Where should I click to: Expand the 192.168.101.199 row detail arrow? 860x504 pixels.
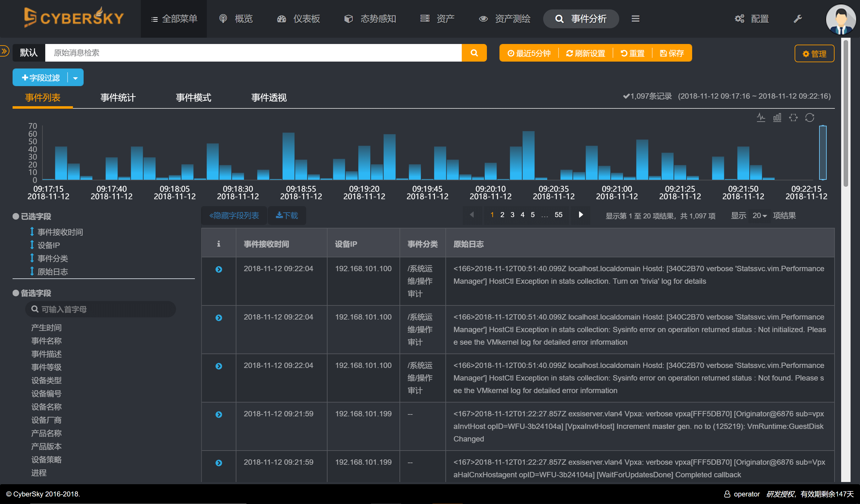point(219,414)
